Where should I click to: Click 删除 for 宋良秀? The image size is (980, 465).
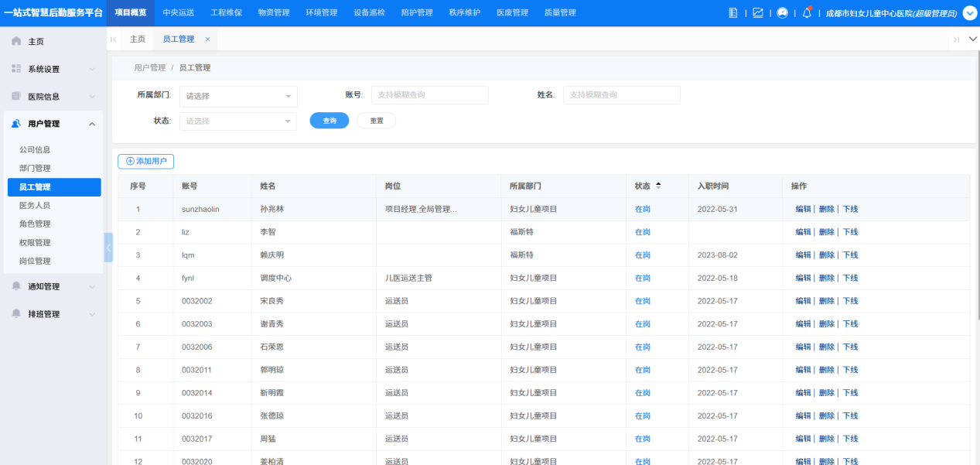click(x=826, y=301)
